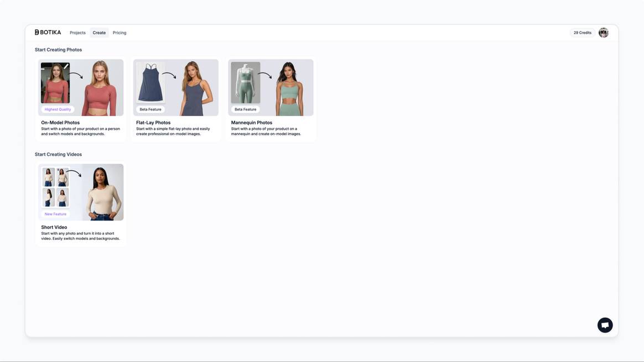Click the Start Creating Videos heading
The height and width of the screenshot is (362, 644).
coord(58,154)
